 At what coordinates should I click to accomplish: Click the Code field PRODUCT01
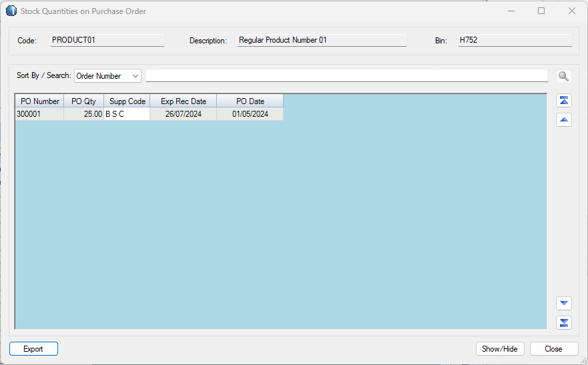[x=107, y=40]
